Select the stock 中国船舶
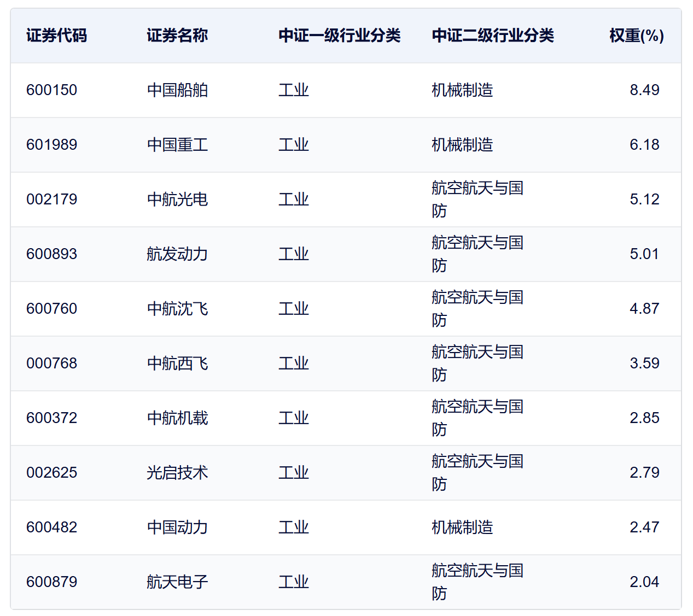Viewport: 693px width, 616px height. [177, 90]
